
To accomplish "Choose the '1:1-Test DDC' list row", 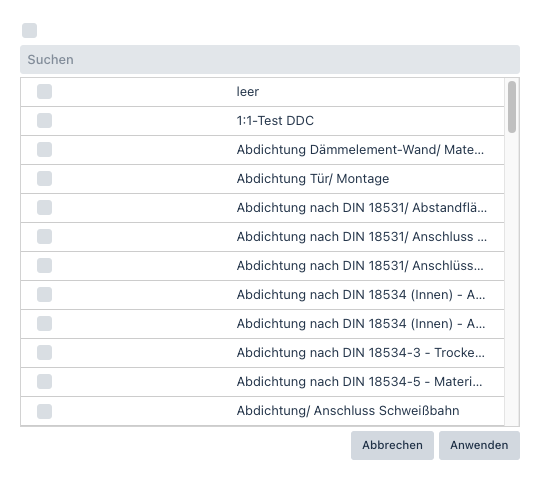I will (262, 121).
